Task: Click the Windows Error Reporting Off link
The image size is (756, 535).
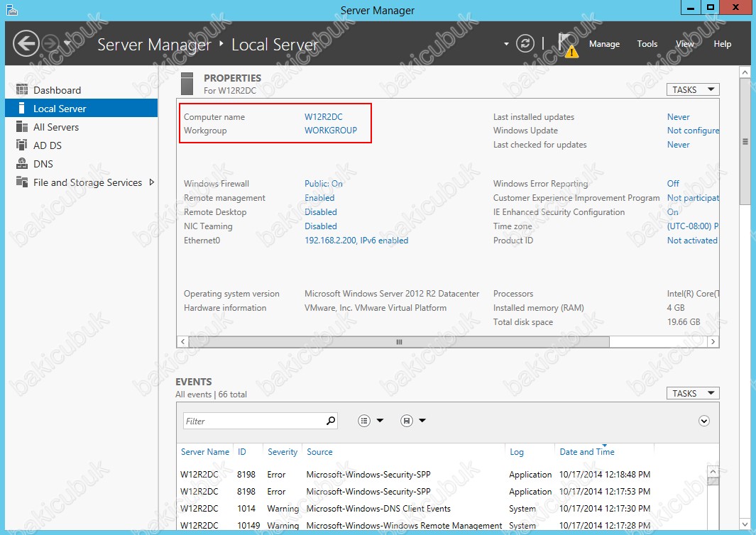Action: [x=673, y=184]
